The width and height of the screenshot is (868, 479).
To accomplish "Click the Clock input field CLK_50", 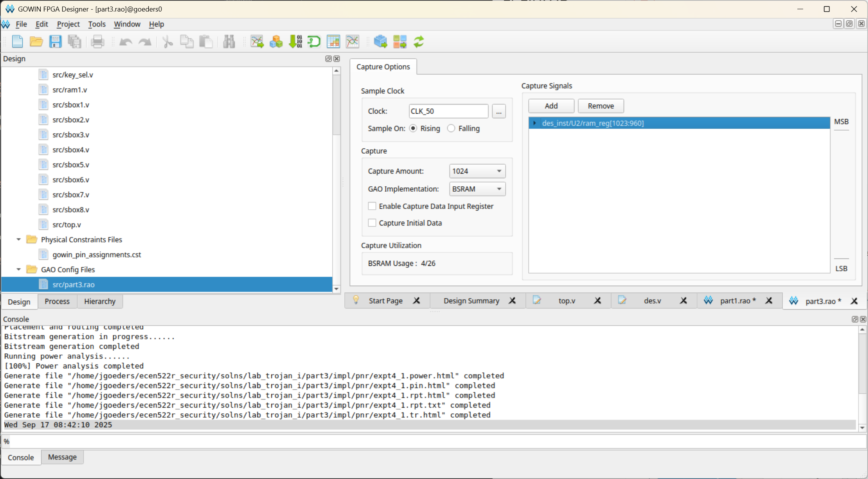I will pos(448,111).
